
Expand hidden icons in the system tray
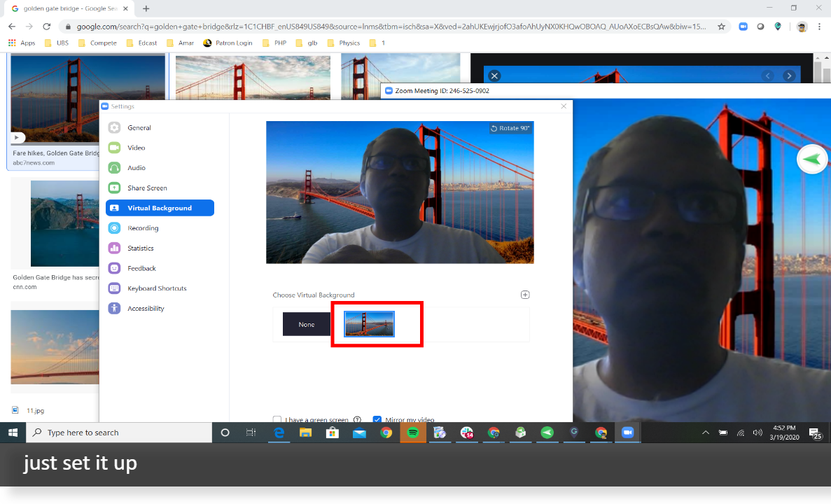point(706,432)
